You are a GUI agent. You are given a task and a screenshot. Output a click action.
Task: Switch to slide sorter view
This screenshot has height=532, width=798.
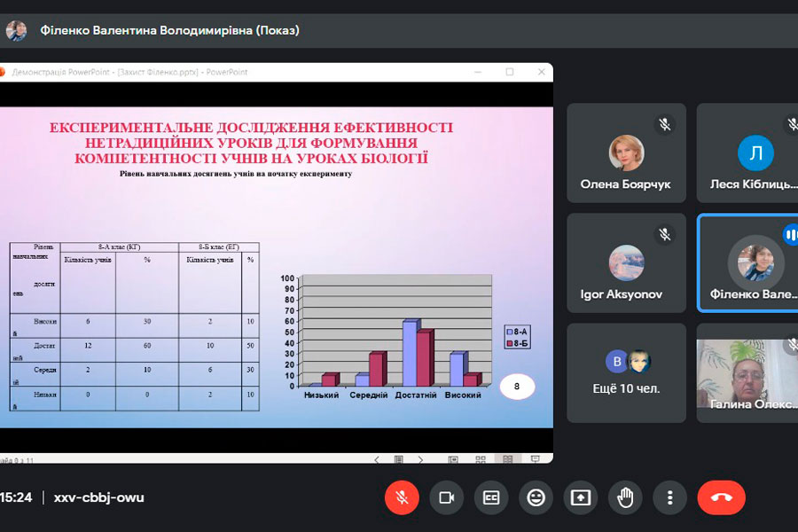pos(480,459)
